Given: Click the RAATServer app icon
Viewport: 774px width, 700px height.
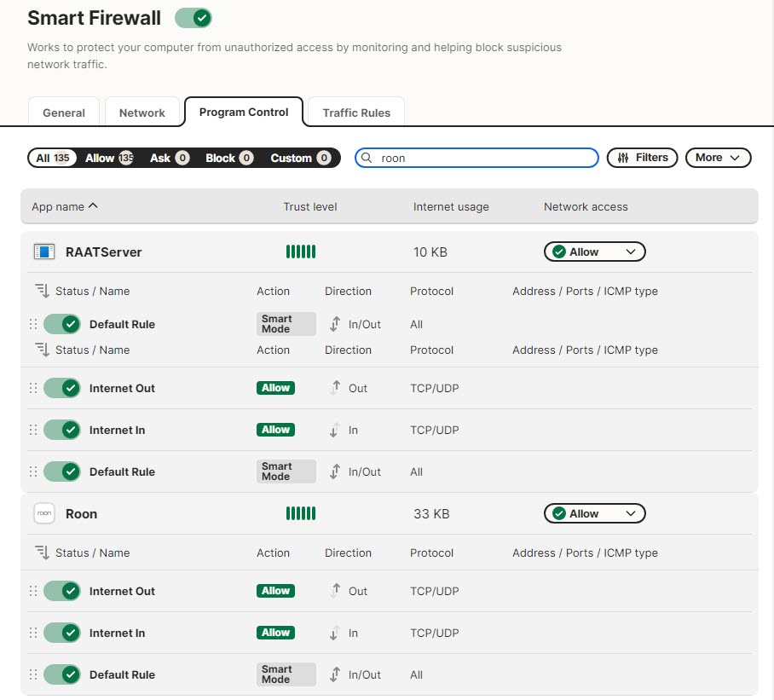Looking at the screenshot, I should [43, 252].
